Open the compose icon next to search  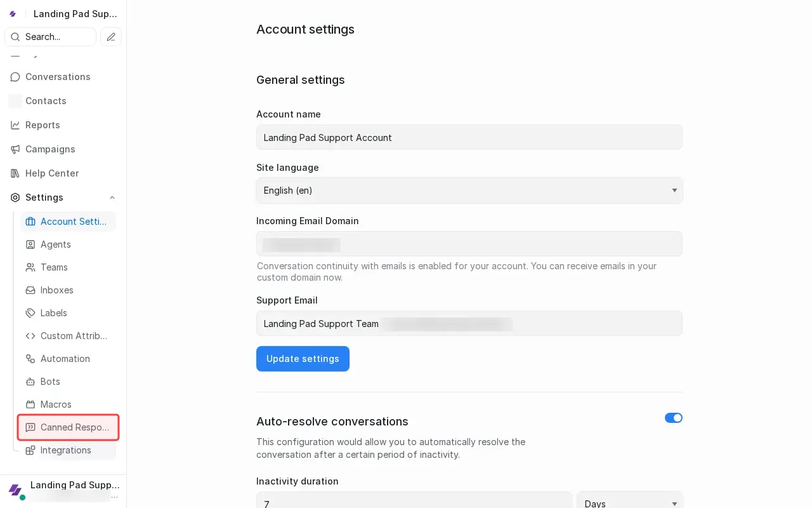[111, 37]
